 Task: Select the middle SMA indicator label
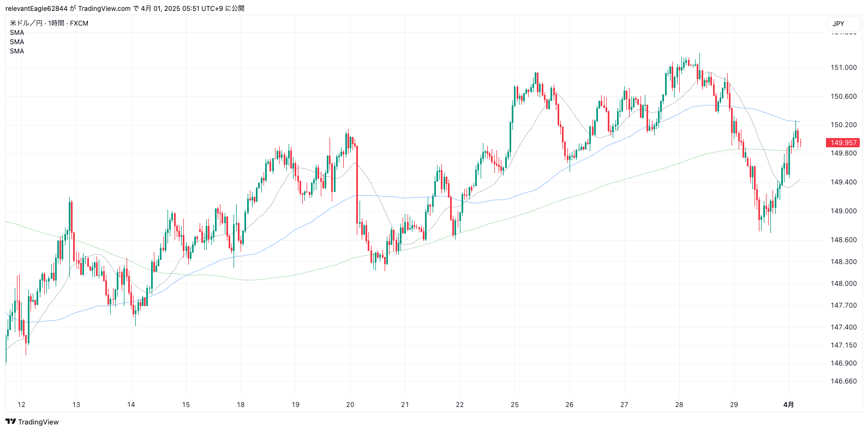click(x=17, y=42)
